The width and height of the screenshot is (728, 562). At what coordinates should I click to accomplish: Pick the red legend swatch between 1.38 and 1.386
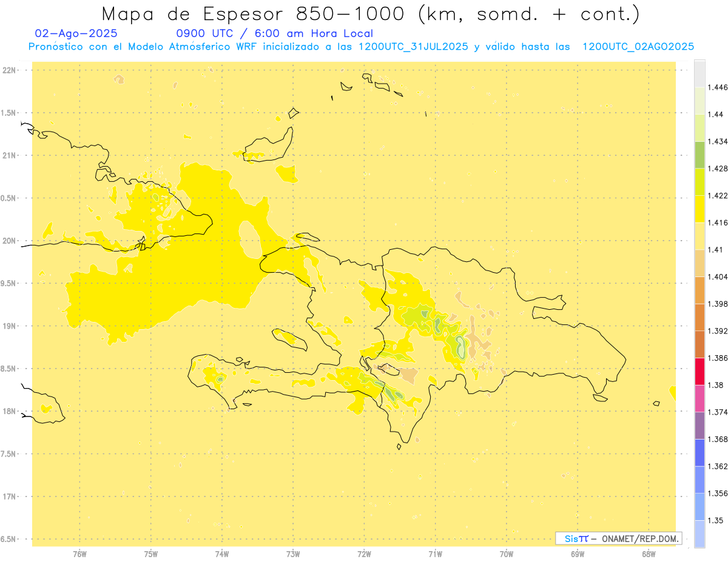tap(699, 371)
